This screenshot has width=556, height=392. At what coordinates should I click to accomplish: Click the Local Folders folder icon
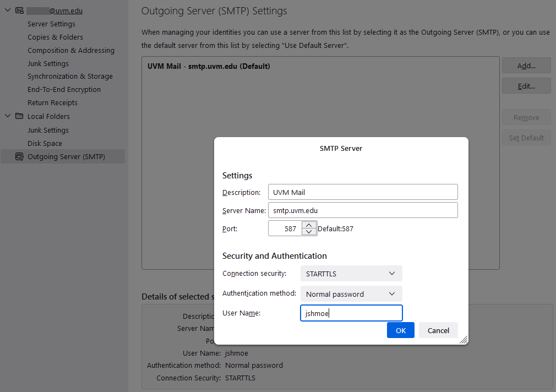[x=19, y=116]
